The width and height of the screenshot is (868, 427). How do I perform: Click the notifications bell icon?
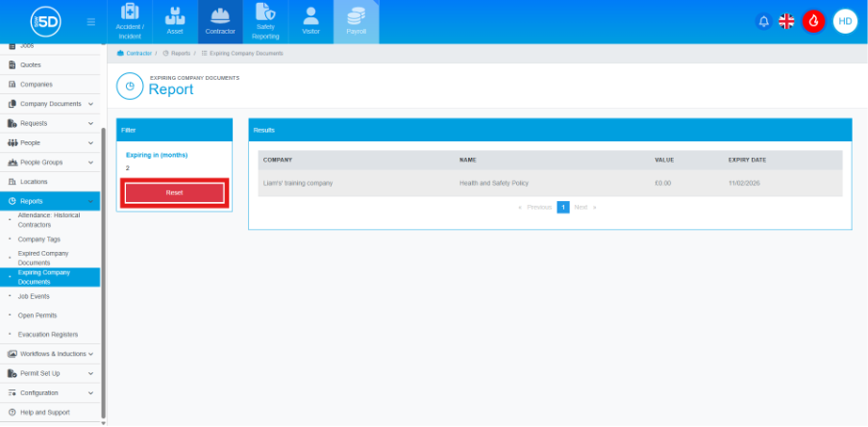763,21
